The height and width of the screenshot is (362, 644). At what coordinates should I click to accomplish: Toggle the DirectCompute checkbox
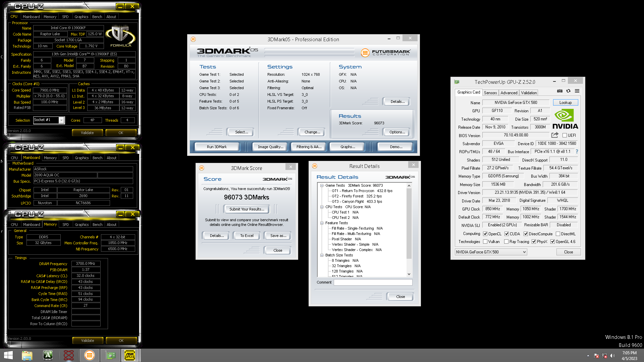526,234
